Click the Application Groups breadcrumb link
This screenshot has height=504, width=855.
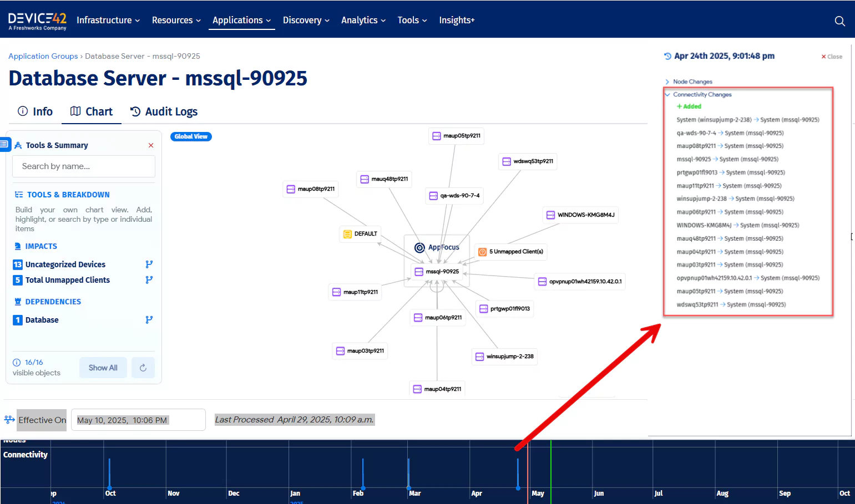point(43,56)
